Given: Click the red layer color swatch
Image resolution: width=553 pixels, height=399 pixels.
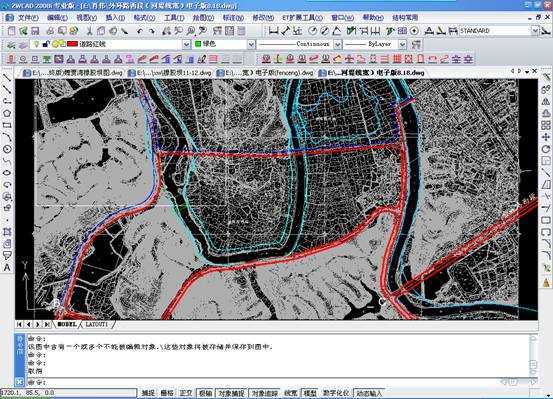Looking at the screenshot, I should pos(72,44).
